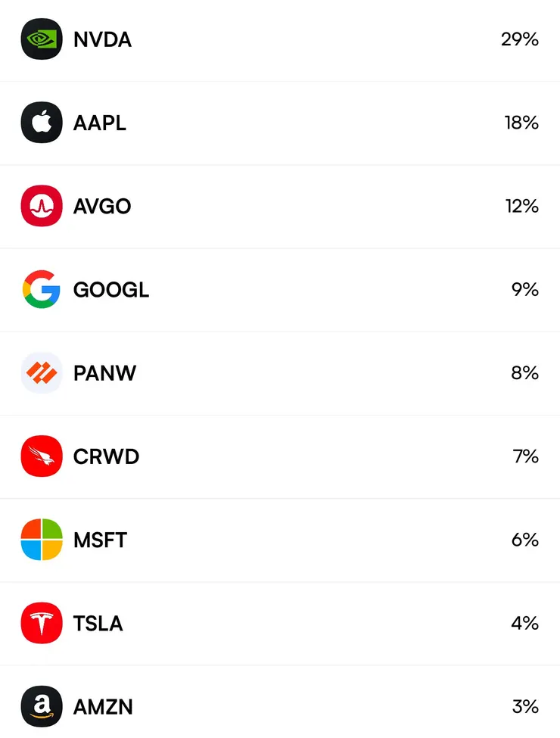560x738 pixels.
Task: Tap the Apple logo icon
Action: click(x=41, y=123)
